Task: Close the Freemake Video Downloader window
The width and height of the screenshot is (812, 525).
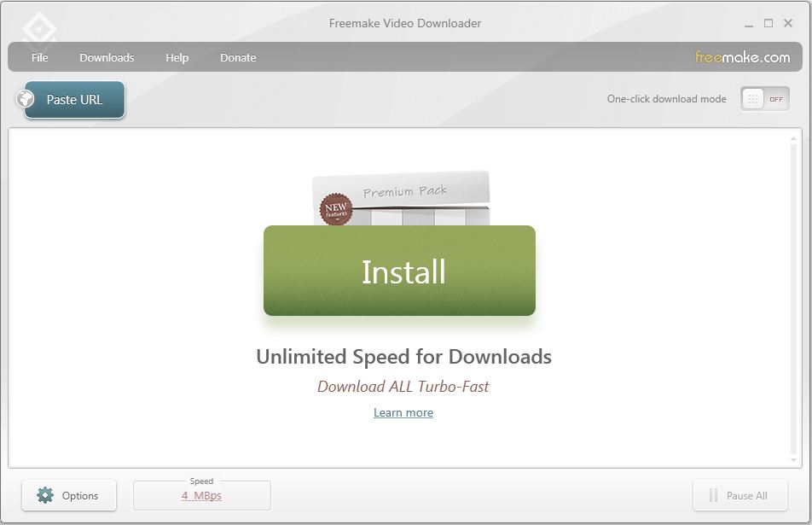Action: 788,23
